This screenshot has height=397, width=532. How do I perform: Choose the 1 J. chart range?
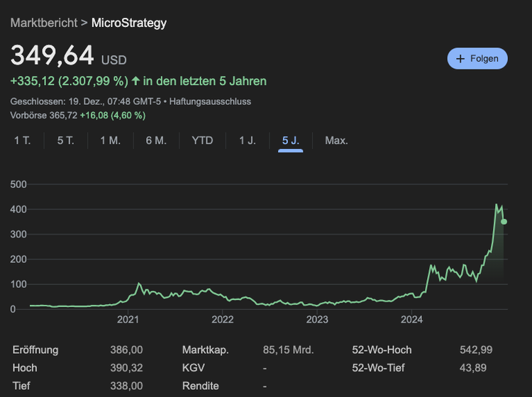point(247,140)
